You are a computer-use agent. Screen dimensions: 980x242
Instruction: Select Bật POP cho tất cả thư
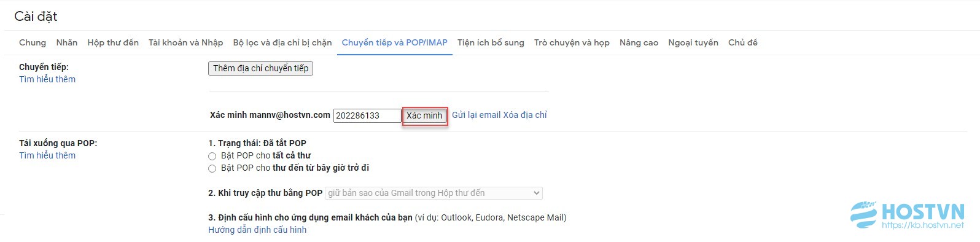(212, 156)
